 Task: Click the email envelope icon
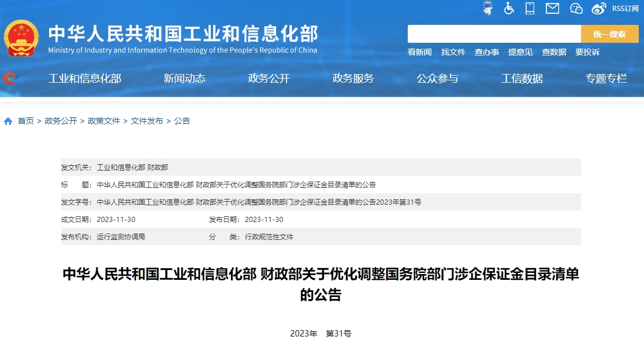click(x=553, y=8)
